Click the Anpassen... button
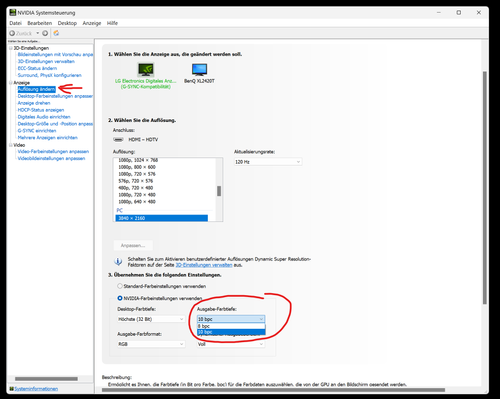The image size is (500, 399). click(133, 245)
